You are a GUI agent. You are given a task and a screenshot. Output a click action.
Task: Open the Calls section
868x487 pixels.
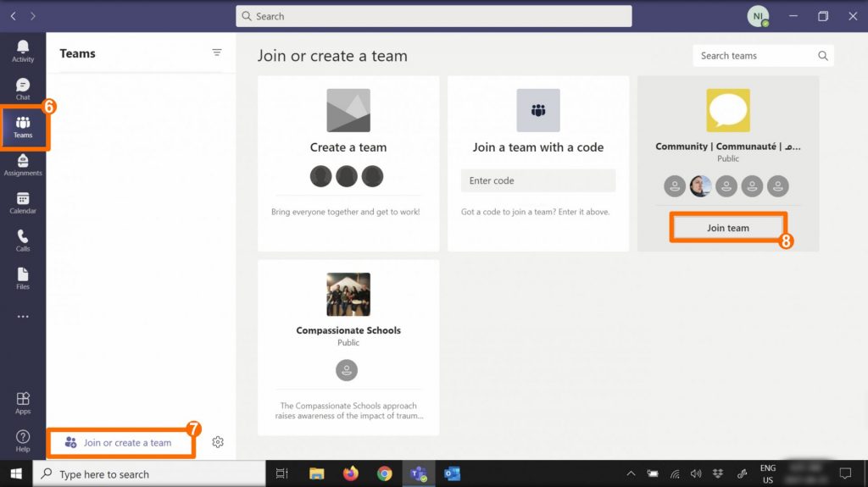pos(23,241)
